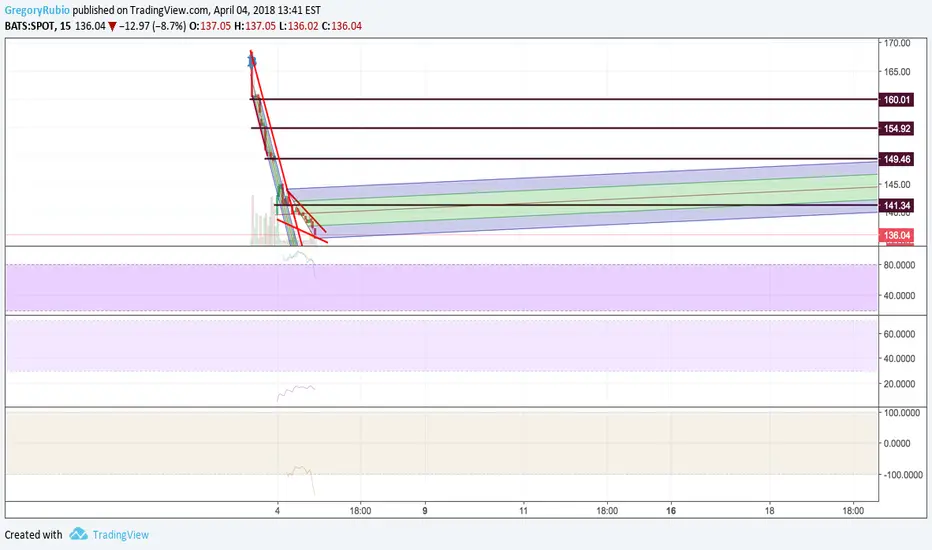Click the 160.01 horizontal level line
Screen dimensions: 932x550
(565, 99)
